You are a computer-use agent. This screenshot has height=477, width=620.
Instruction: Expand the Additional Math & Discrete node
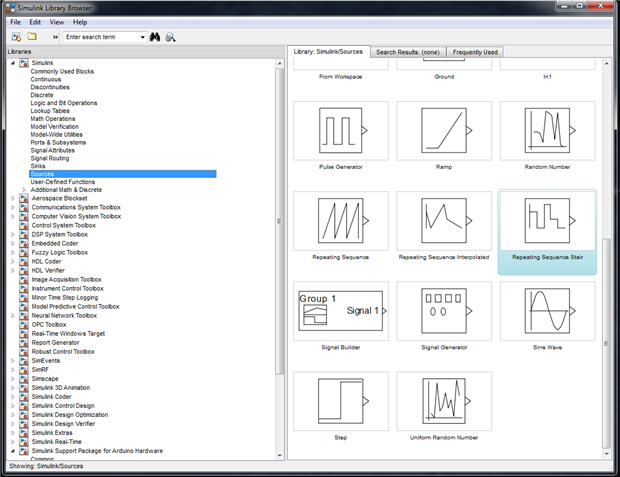24,190
